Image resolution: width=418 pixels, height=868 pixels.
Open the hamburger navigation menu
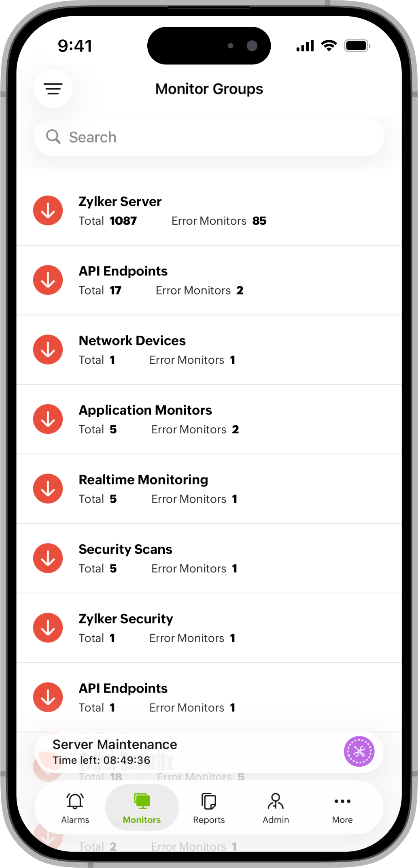coord(53,89)
